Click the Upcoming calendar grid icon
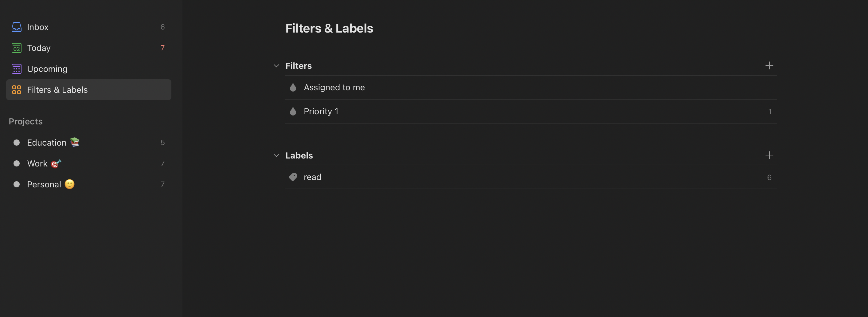The height and width of the screenshot is (317, 868). (17, 69)
